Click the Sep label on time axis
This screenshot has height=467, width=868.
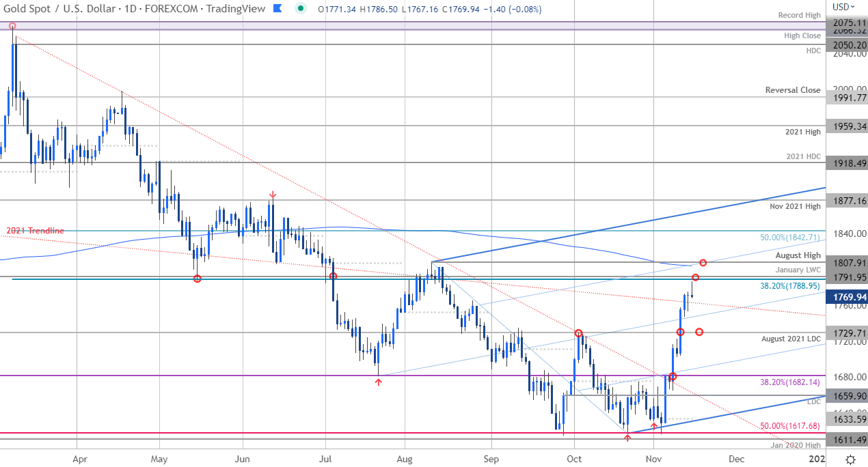tap(490, 459)
